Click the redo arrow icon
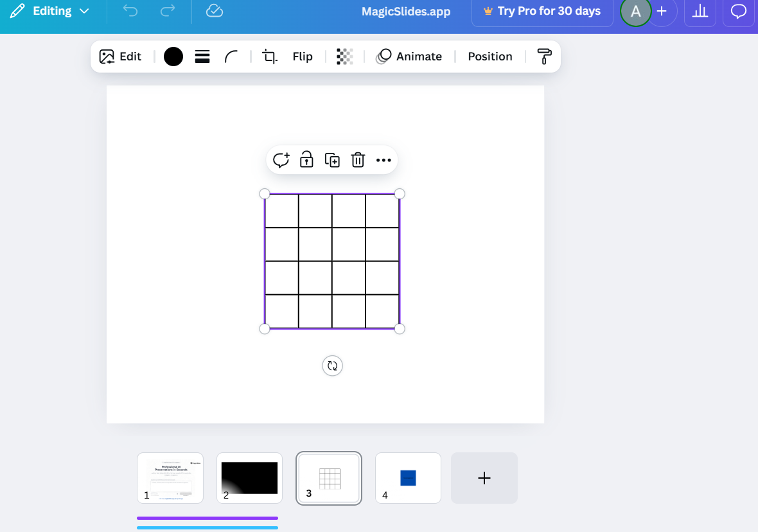 [168, 11]
